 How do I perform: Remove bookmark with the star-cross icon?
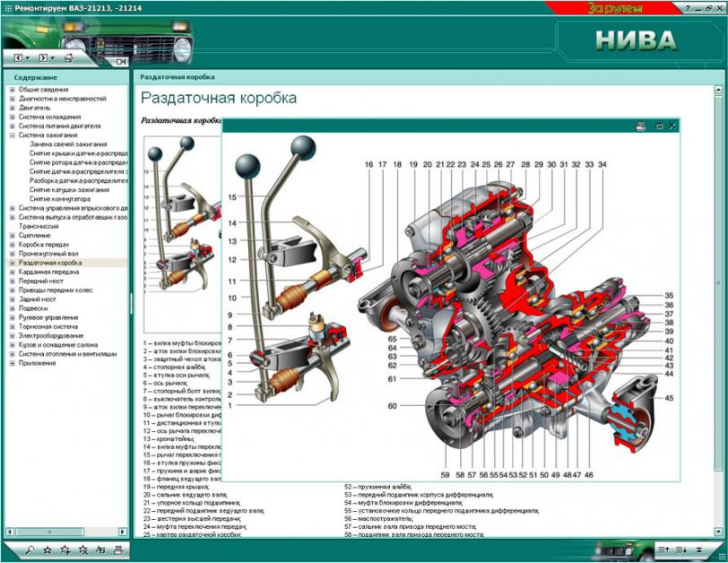(83, 550)
